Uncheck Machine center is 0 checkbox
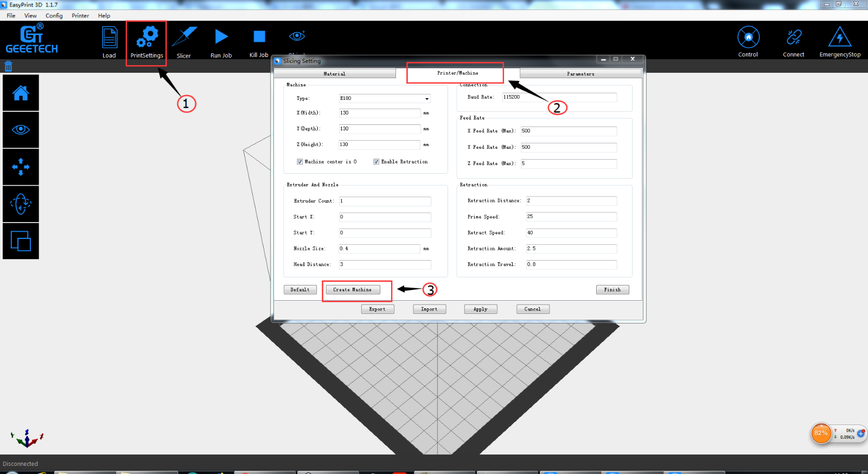This screenshot has width=868, height=474. point(299,162)
